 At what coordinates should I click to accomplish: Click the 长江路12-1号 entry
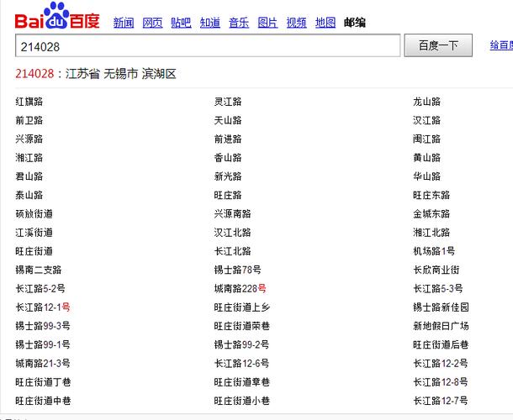pyautogui.click(x=43, y=307)
